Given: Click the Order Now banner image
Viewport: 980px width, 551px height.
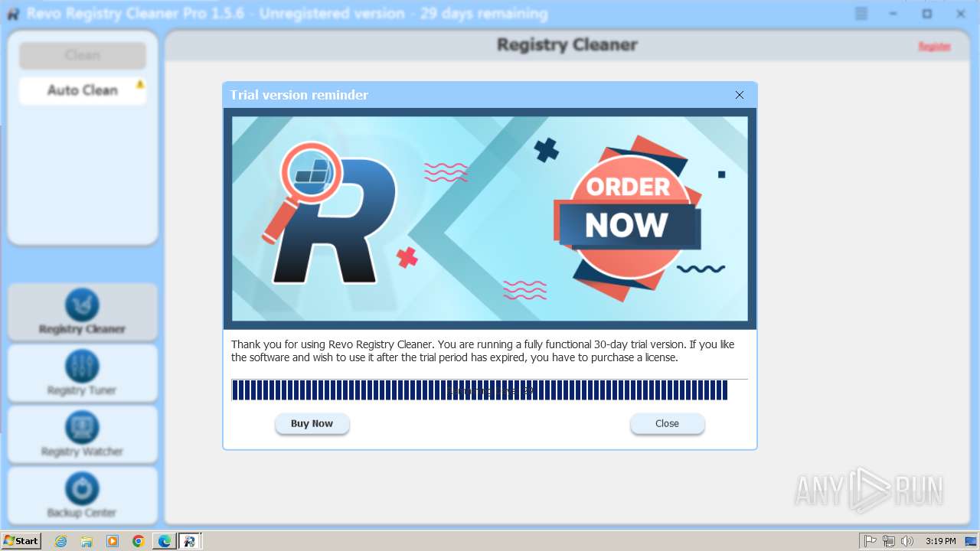Looking at the screenshot, I should (x=490, y=219).
